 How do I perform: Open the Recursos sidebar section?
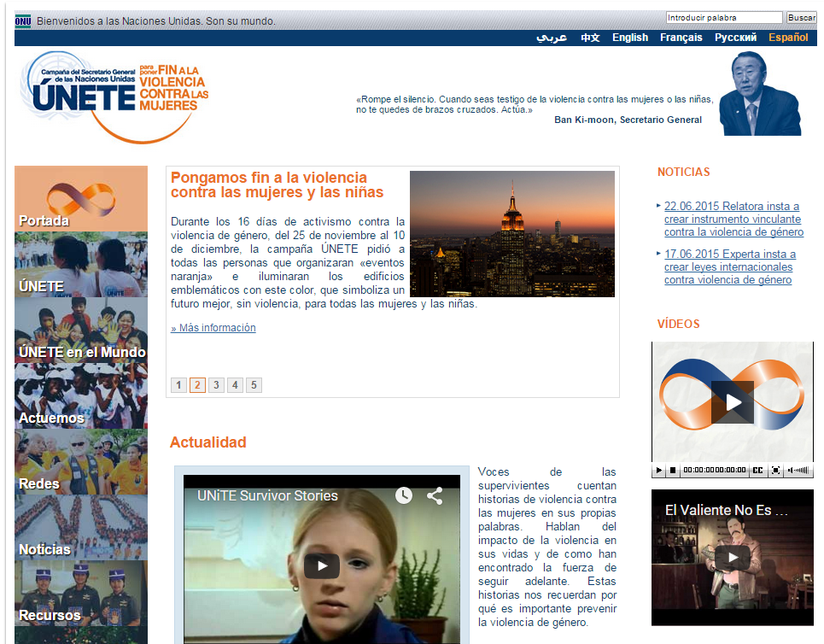pos(81,593)
